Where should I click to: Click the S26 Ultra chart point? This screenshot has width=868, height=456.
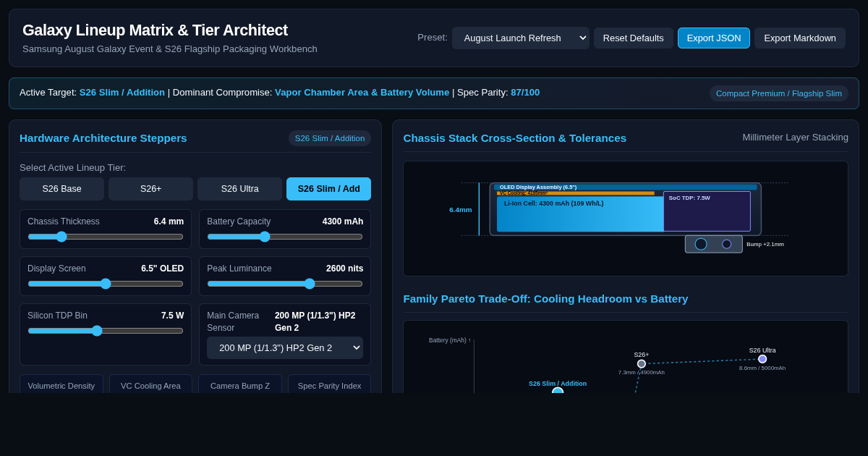tap(762, 359)
